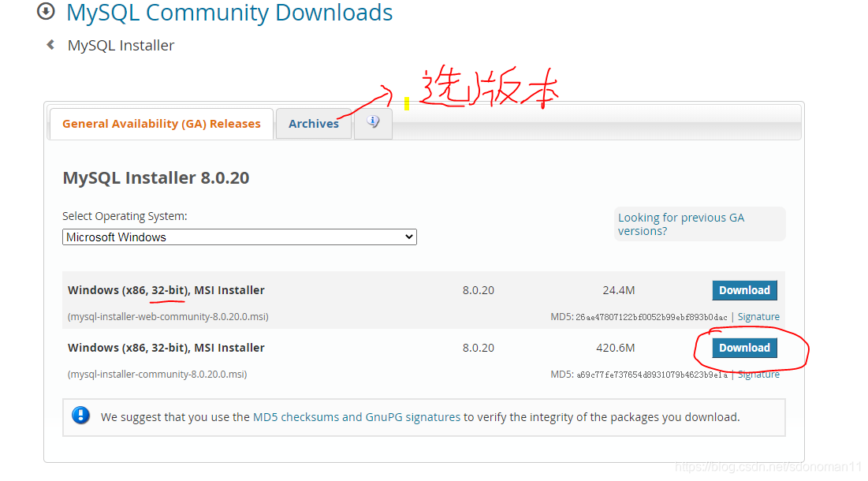Screen dimensions: 868x481
Task: Click the 420.6M file size value
Action: coord(615,348)
